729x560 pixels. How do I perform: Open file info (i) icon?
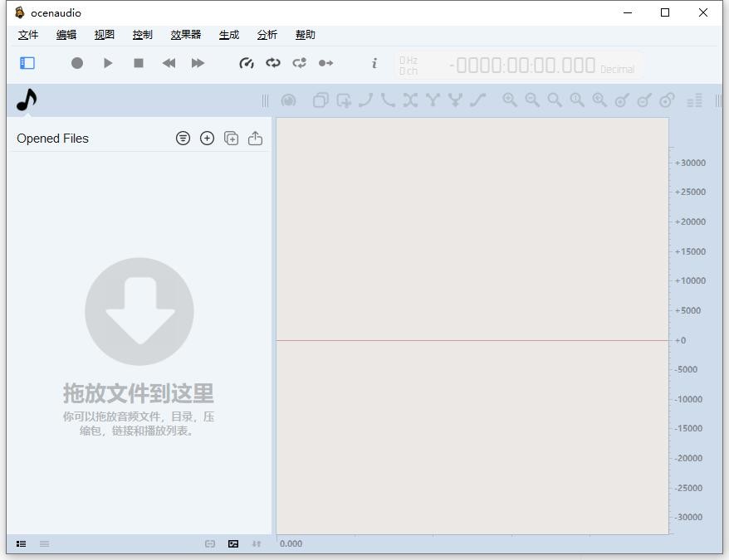pyautogui.click(x=374, y=63)
